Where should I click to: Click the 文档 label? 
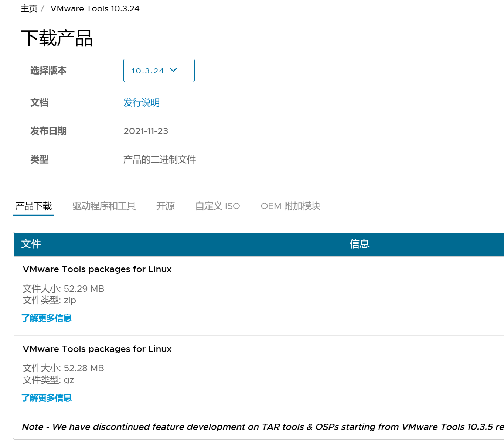point(39,102)
